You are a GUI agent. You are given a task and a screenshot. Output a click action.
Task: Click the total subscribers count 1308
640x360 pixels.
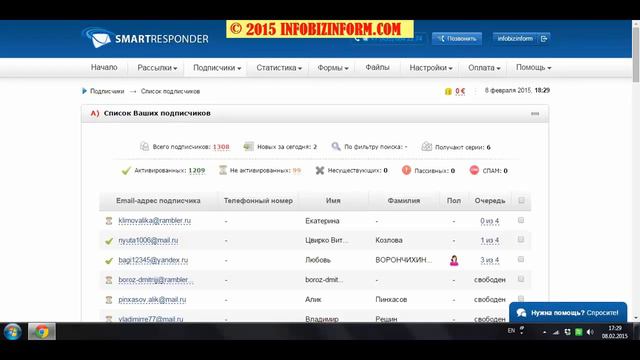221,147
